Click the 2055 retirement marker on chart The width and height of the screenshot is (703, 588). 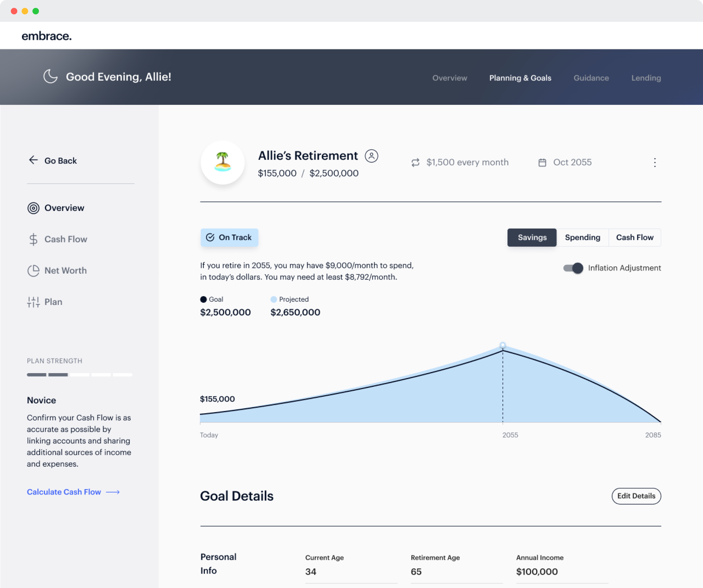pyautogui.click(x=503, y=345)
